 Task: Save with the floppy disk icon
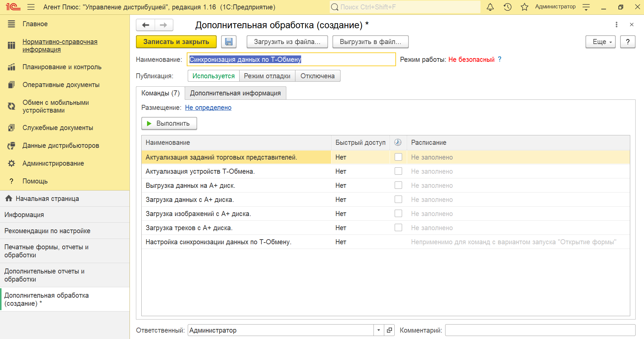229,42
